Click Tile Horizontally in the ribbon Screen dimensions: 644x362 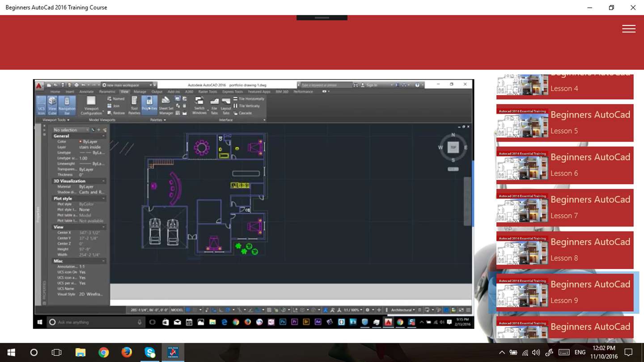[x=249, y=99]
